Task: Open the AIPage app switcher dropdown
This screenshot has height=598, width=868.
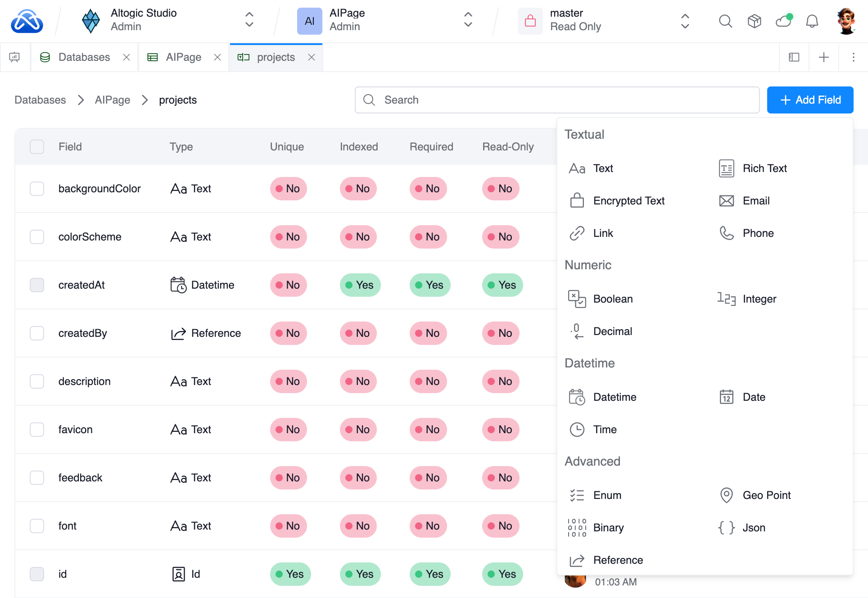Action: [468, 20]
